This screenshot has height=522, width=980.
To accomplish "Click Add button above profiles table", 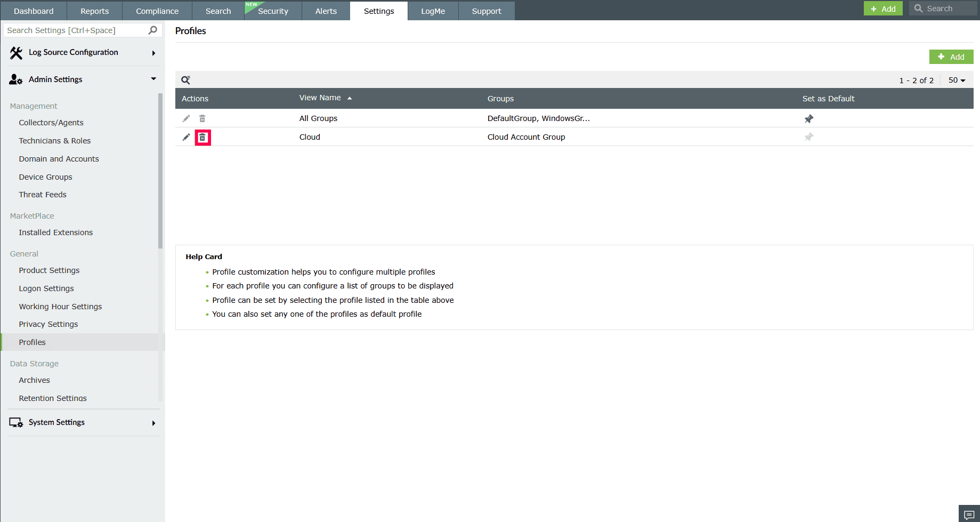I will point(951,57).
